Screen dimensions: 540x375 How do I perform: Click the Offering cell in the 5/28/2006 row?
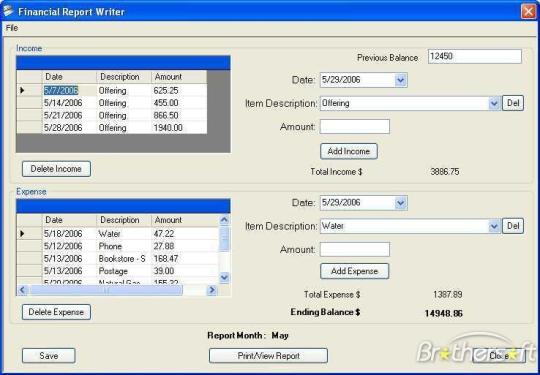point(124,128)
